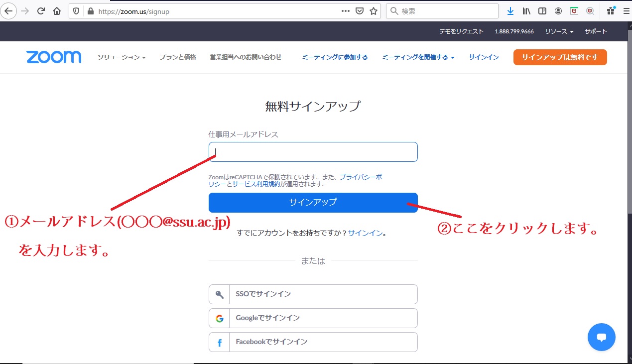Open the tracking protection shield icon
Image resolution: width=632 pixels, height=364 pixels.
tap(77, 11)
